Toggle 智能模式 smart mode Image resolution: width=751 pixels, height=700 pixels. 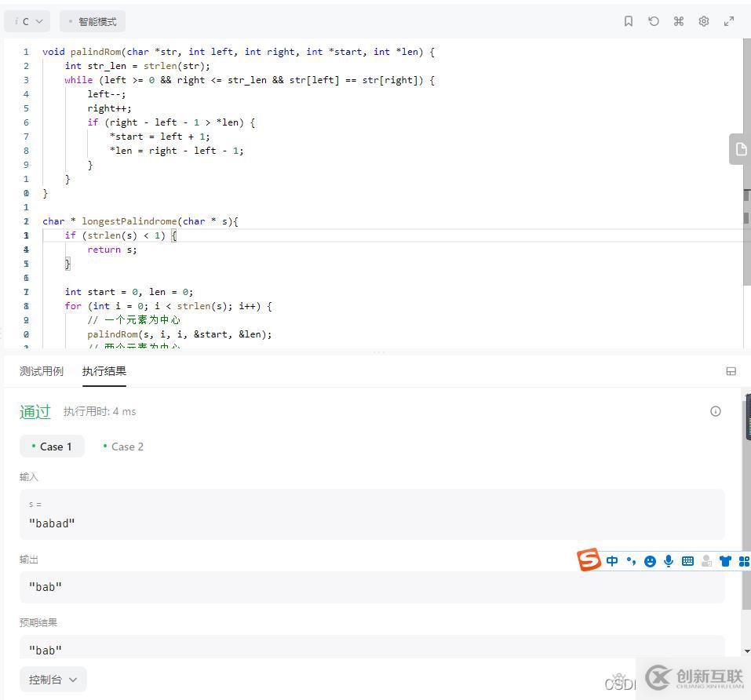point(93,21)
